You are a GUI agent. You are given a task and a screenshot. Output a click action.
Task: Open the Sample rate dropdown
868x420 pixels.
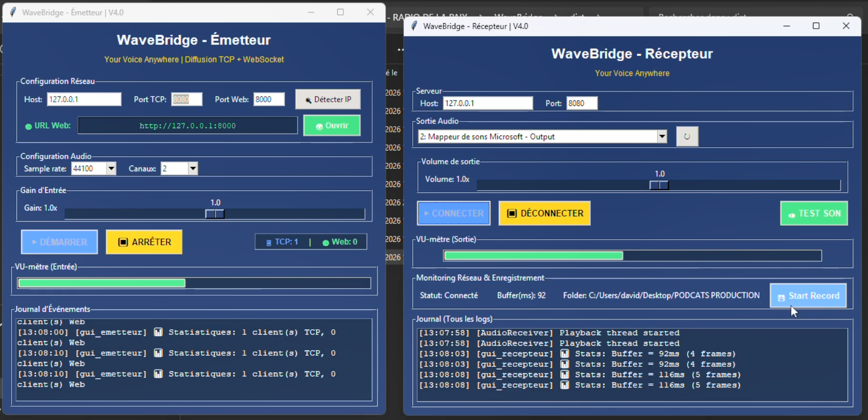point(111,169)
